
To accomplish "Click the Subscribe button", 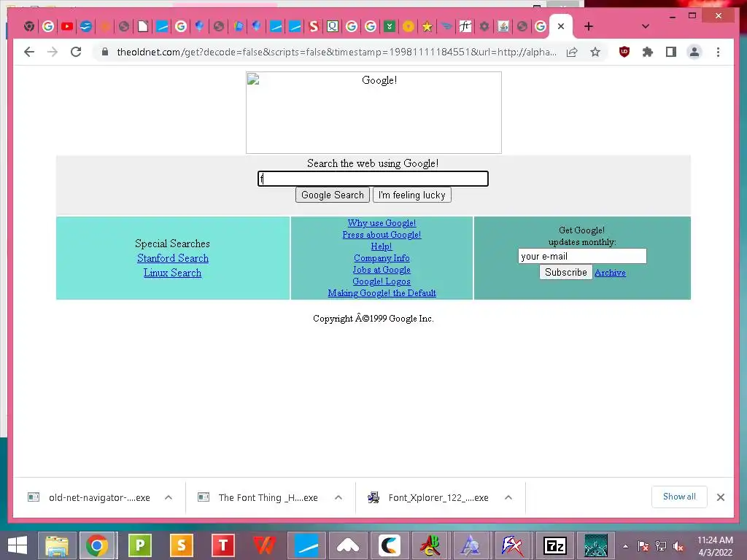I will pyautogui.click(x=565, y=272).
